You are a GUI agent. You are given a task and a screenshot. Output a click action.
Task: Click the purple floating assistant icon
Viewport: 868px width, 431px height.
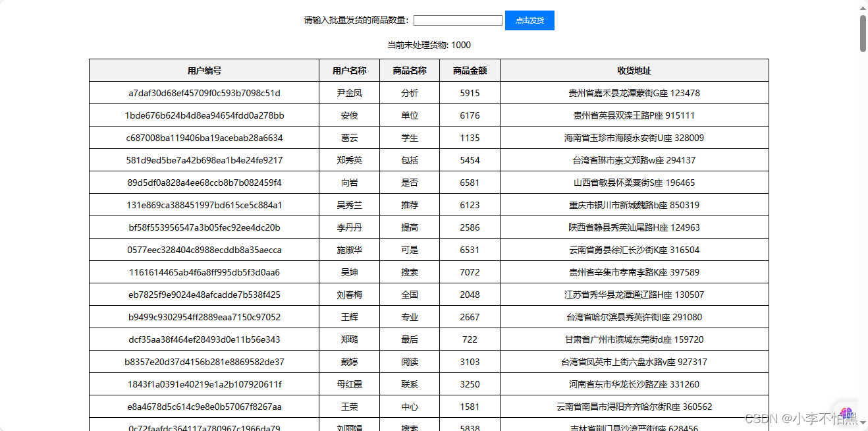[x=846, y=413]
